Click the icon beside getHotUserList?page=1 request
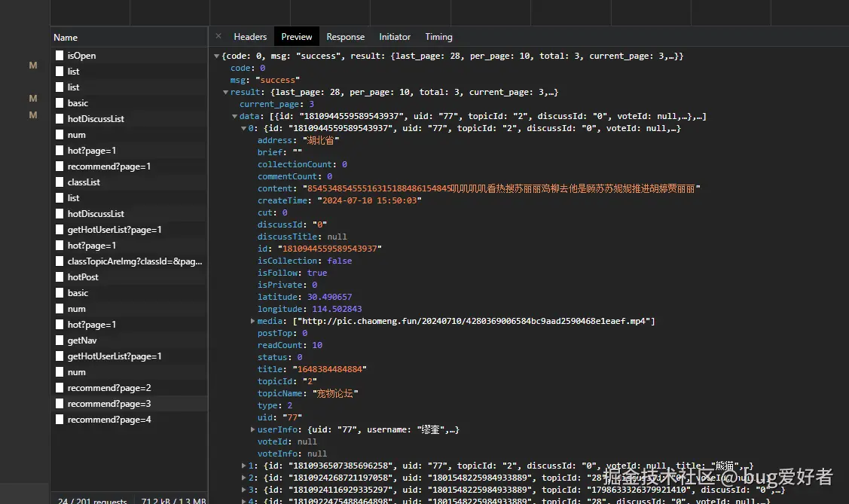Image resolution: width=849 pixels, height=504 pixels. (x=60, y=230)
